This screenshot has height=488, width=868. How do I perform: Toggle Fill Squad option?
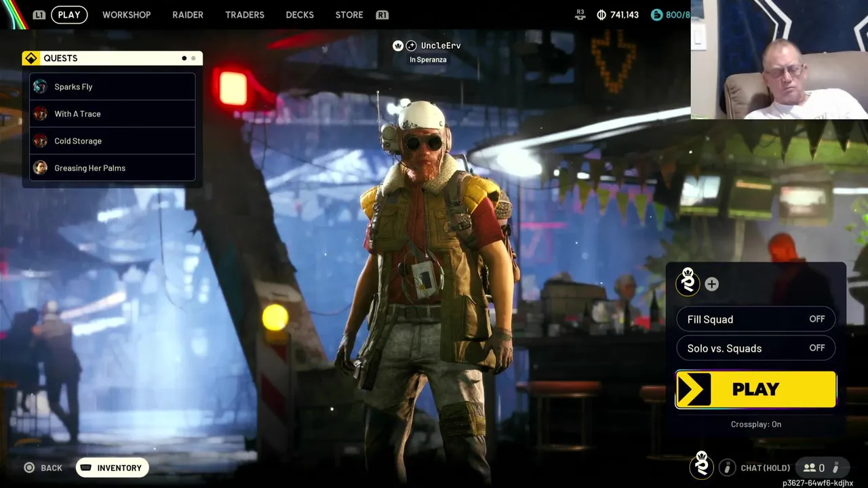[x=756, y=319]
